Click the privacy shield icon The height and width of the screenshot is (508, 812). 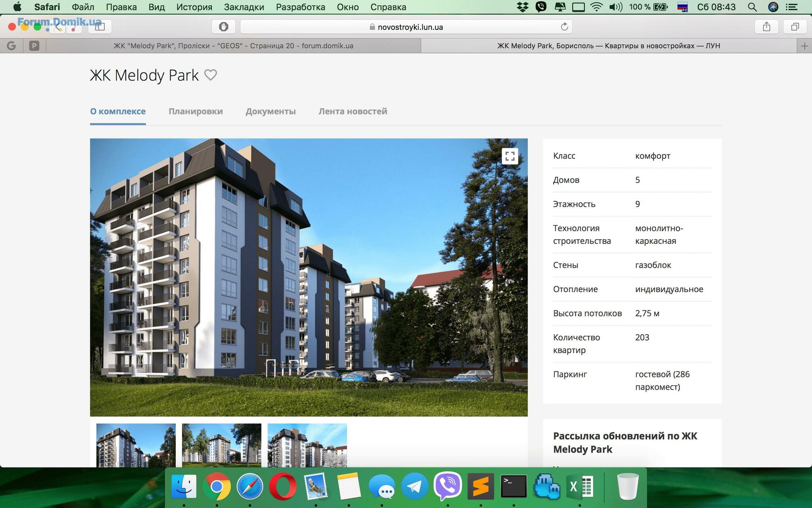[224, 27]
